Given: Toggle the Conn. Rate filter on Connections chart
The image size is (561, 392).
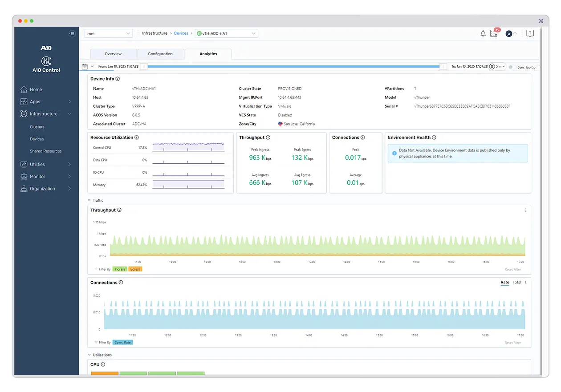Looking at the screenshot, I should tap(122, 342).
